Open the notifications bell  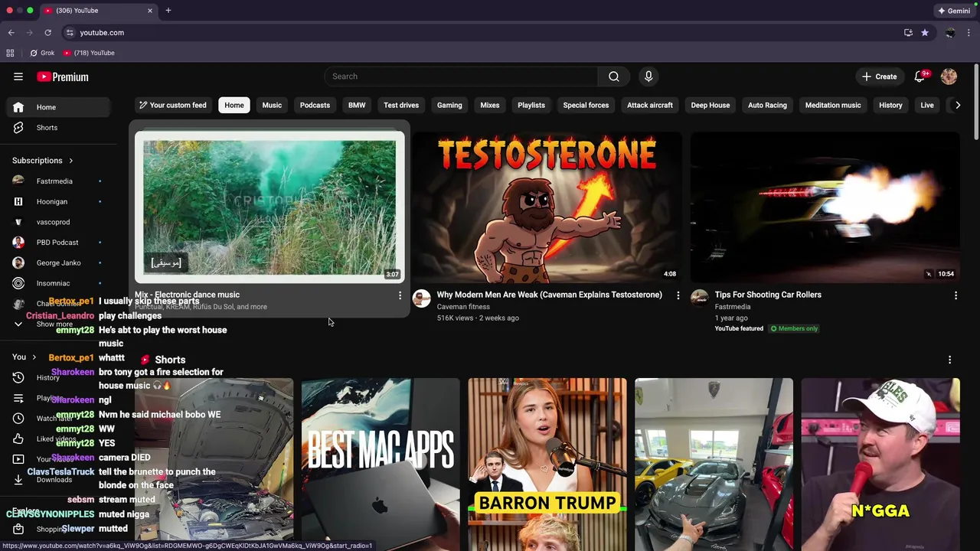tap(920, 77)
